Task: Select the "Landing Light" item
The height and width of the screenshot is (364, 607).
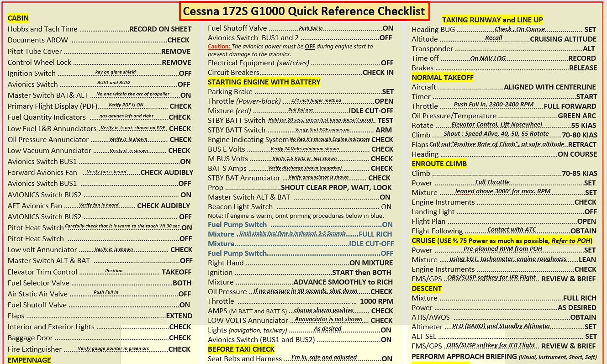Action: [x=504, y=212]
